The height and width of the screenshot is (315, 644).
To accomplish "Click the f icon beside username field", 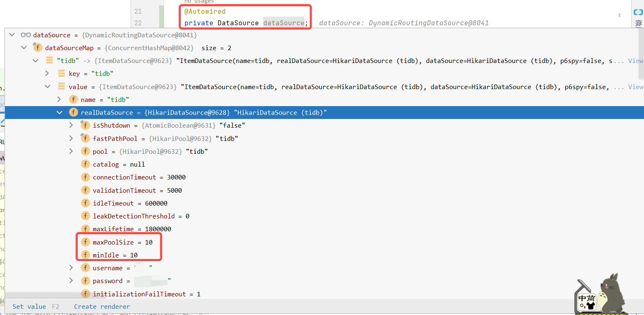I will pyautogui.click(x=85, y=268).
